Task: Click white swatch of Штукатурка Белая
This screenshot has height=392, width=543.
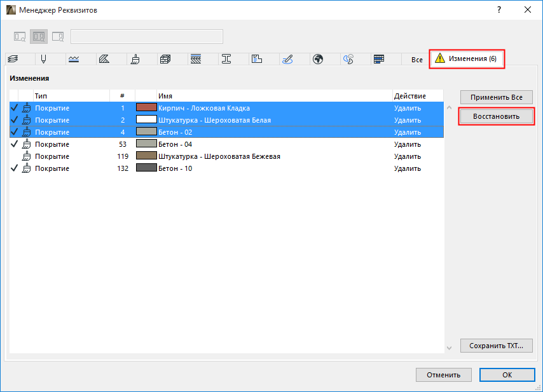Action: (146, 119)
